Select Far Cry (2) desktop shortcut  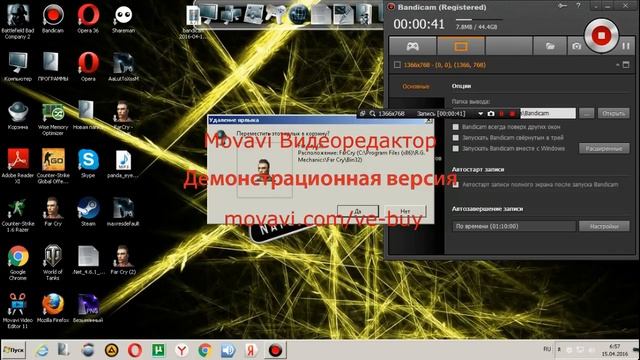pyautogui.click(x=123, y=260)
